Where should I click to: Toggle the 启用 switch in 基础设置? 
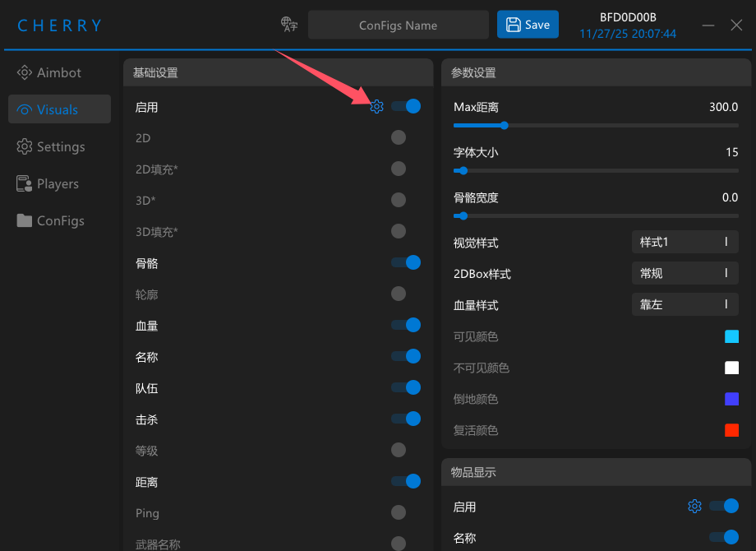tap(406, 106)
